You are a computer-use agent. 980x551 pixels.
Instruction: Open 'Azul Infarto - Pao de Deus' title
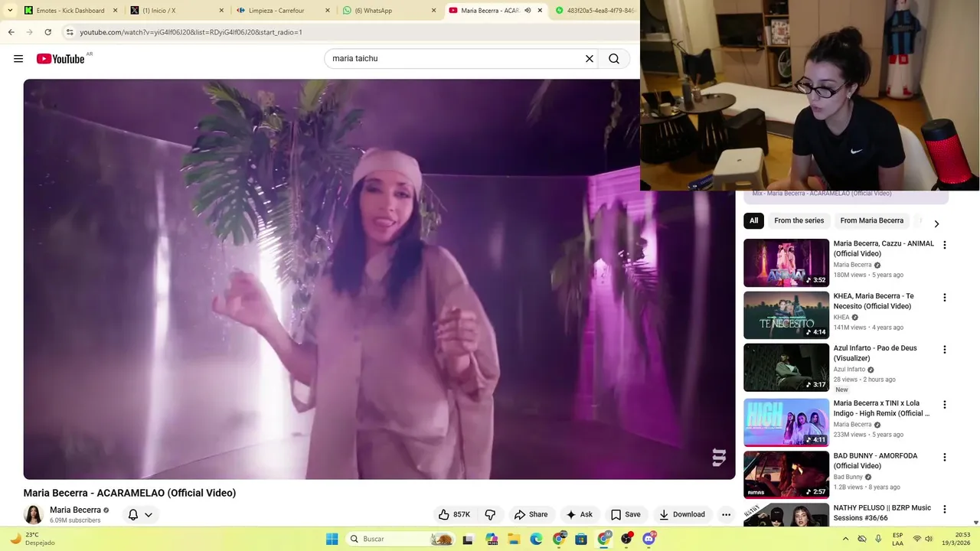tap(875, 353)
